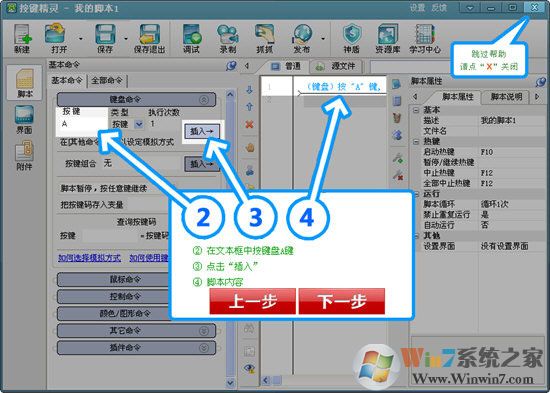Delete line with red X editor icon

(249, 124)
